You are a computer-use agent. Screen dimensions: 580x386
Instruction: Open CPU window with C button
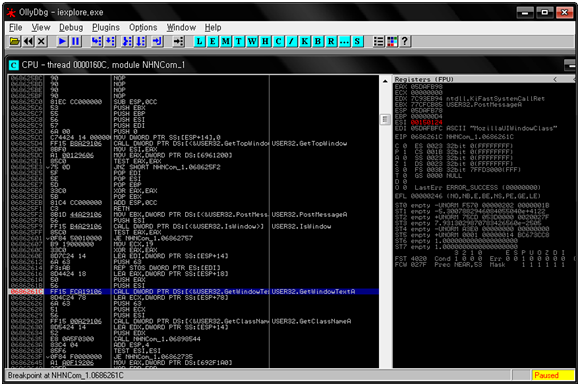click(x=279, y=41)
